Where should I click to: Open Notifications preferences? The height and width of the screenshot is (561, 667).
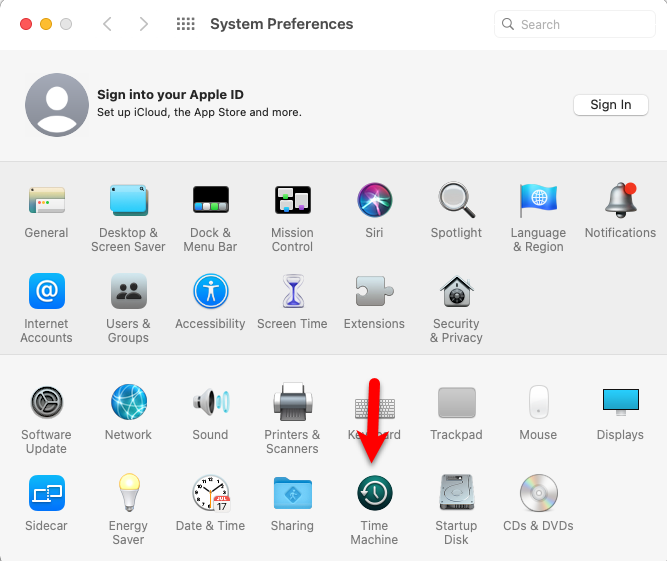(620, 201)
